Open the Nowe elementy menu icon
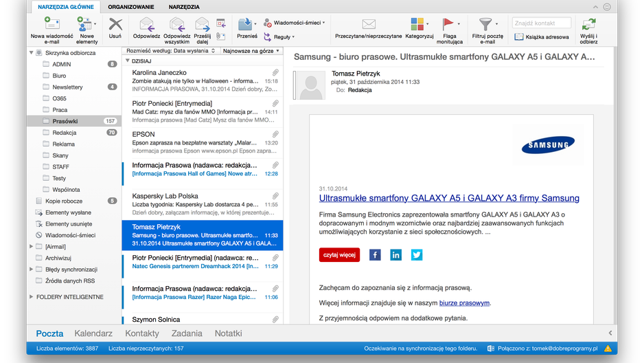The width and height of the screenshot is (644, 363). 84,25
